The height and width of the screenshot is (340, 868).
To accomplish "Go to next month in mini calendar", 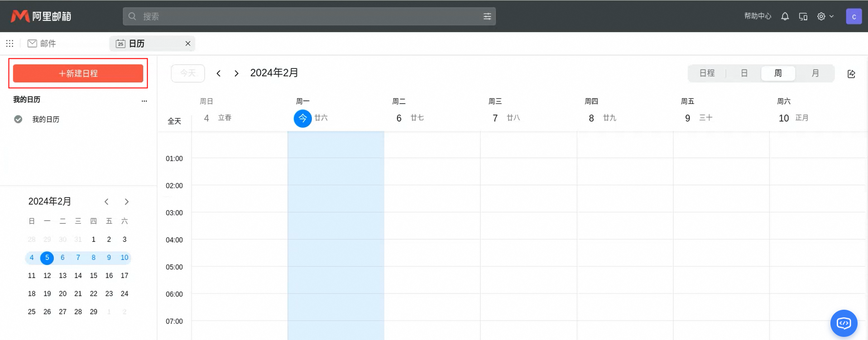I will (127, 202).
